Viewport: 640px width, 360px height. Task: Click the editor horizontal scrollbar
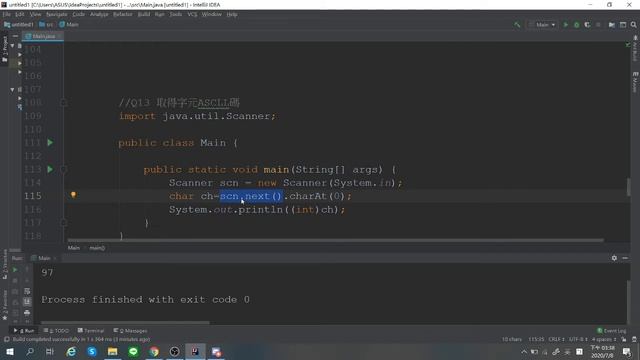(x=336, y=240)
